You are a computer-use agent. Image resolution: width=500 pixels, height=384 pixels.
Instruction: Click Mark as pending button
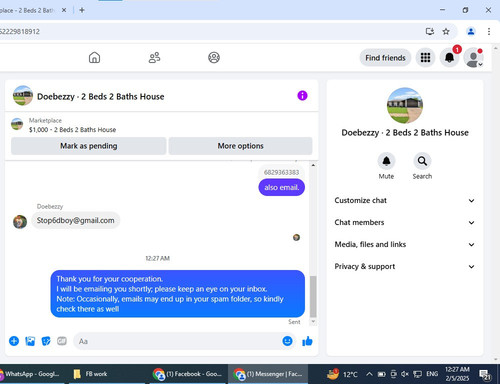tap(89, 146)
